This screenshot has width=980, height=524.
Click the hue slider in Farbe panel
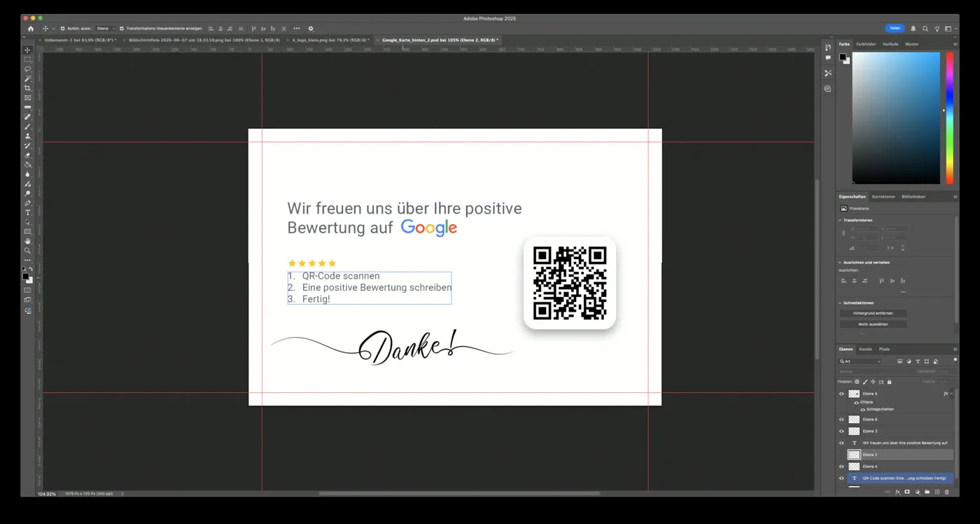click(x=950, y=118)
